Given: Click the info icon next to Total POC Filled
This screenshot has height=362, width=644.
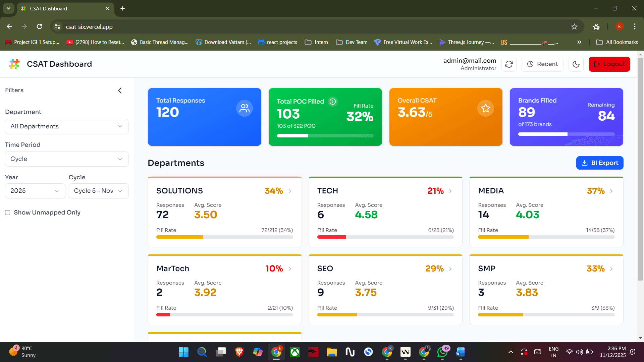Looking at the screenshot, I should 332,102.
